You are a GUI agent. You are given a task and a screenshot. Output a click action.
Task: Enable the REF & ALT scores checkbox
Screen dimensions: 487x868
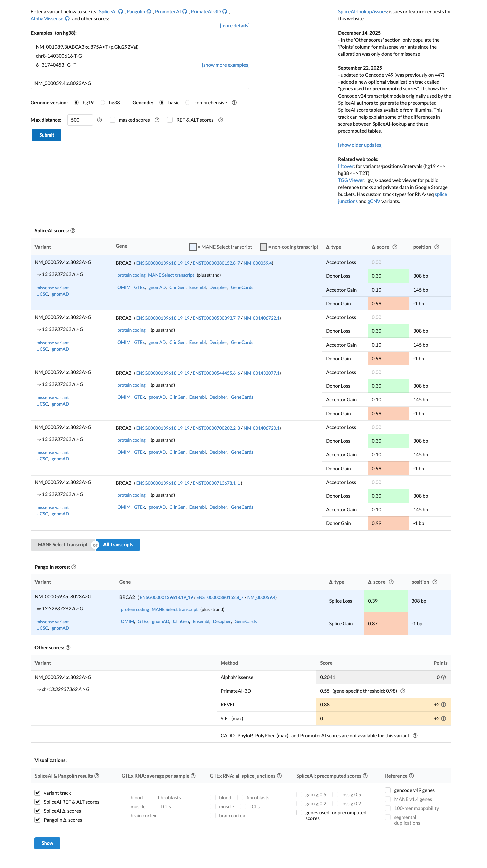click(x=170, y=120)
